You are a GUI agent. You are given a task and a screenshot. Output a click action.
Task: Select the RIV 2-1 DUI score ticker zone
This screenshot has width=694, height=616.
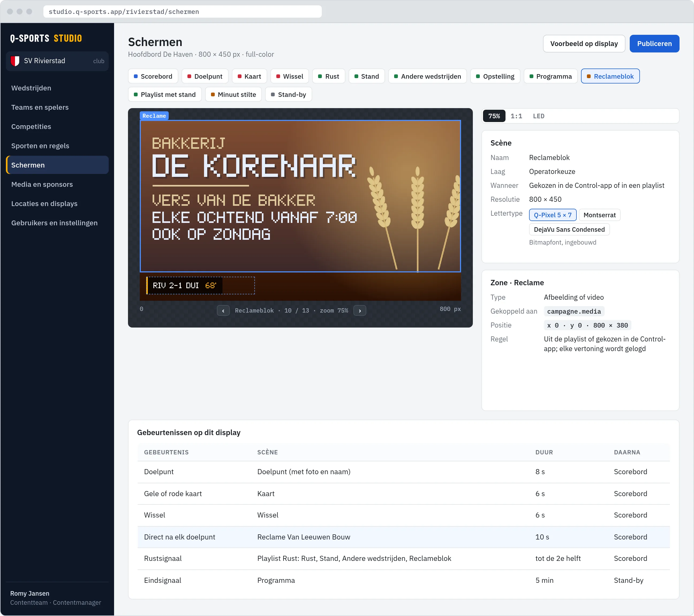[200, 286]
